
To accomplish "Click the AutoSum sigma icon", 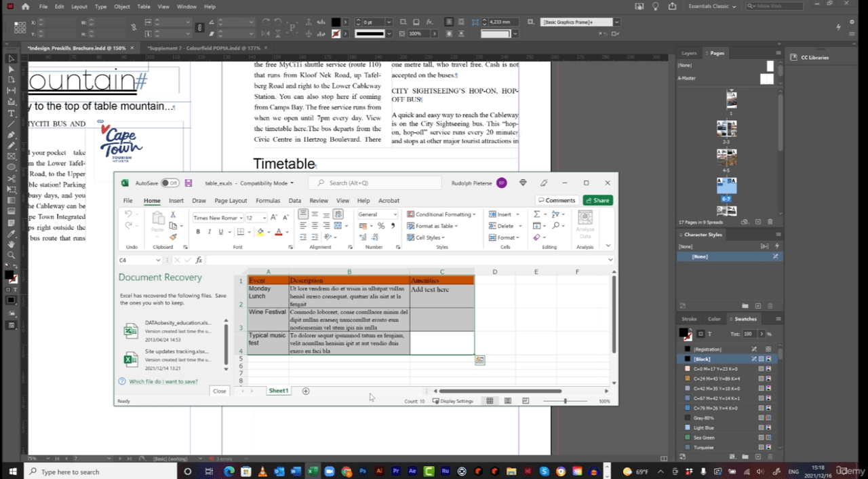I will tap(536, 214).
